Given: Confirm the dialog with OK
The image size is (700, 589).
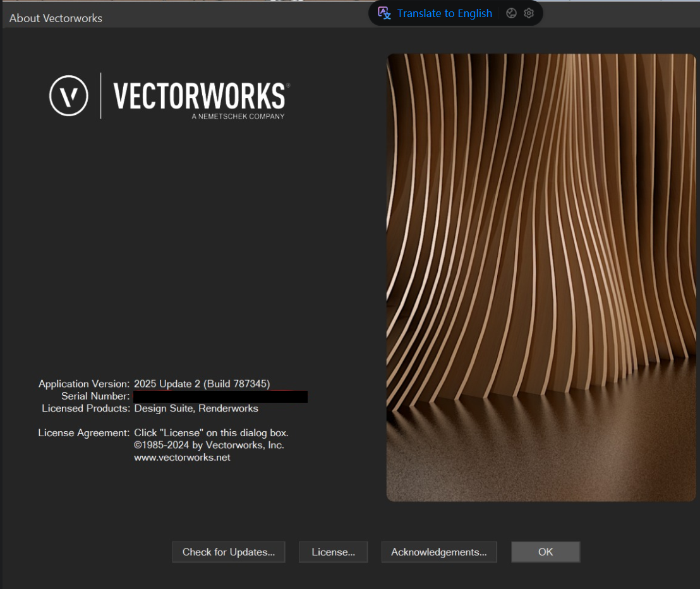Looking at the screenshot, I should [546, 552].
